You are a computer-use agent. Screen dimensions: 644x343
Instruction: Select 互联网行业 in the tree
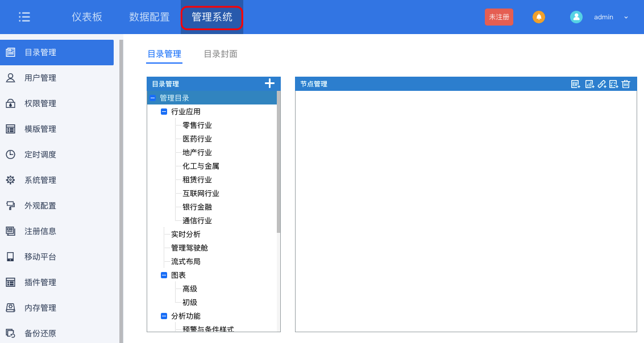(201, 193)
